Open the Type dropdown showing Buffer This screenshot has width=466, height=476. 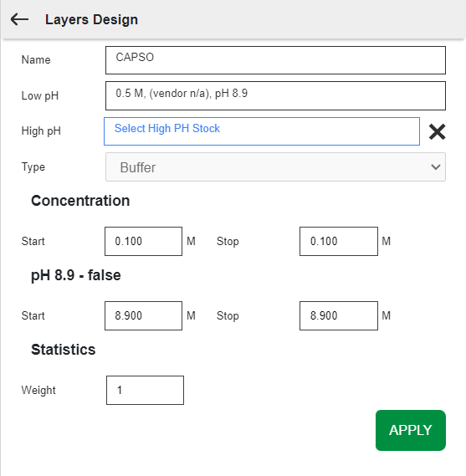tap(275, 167)
